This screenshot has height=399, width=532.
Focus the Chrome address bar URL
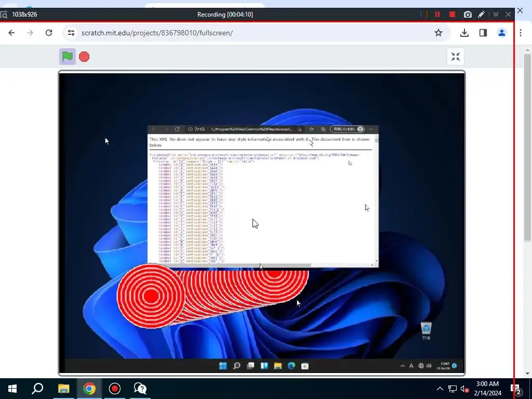157,33
